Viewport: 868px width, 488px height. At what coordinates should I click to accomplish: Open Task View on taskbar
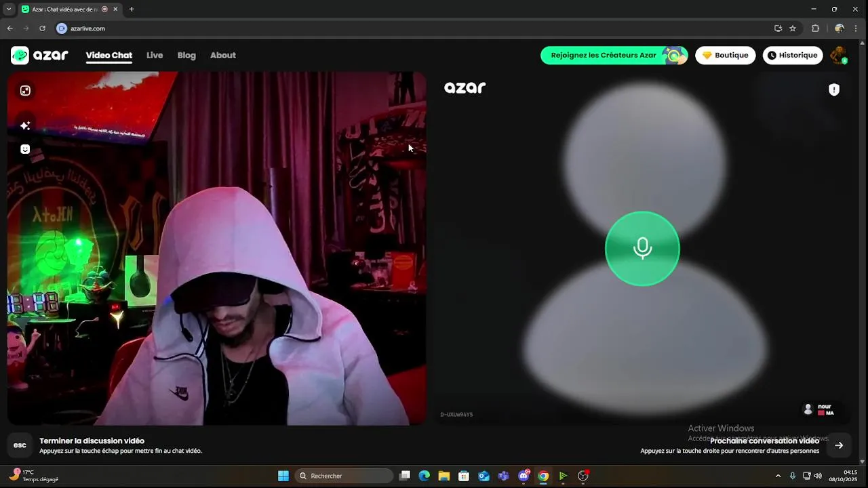(x=405, y=476)
